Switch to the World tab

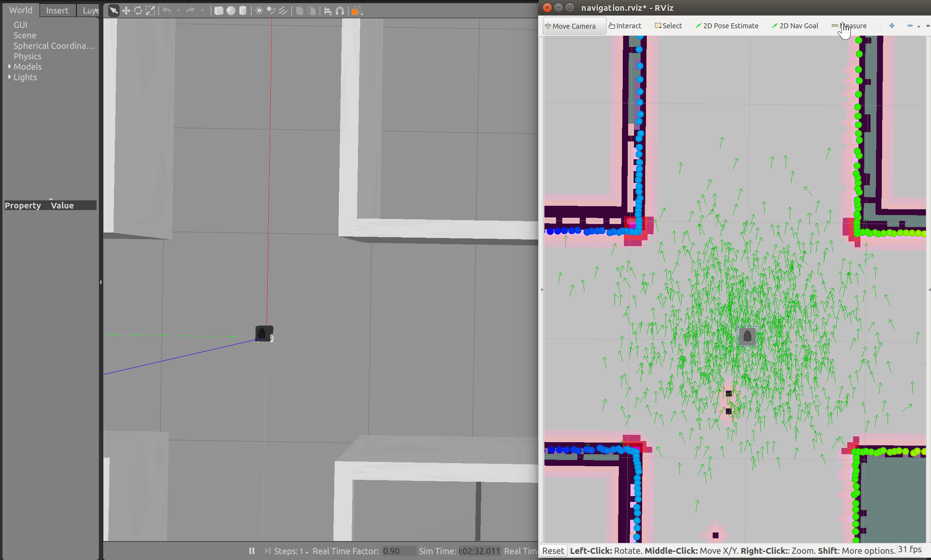[21, 10]
